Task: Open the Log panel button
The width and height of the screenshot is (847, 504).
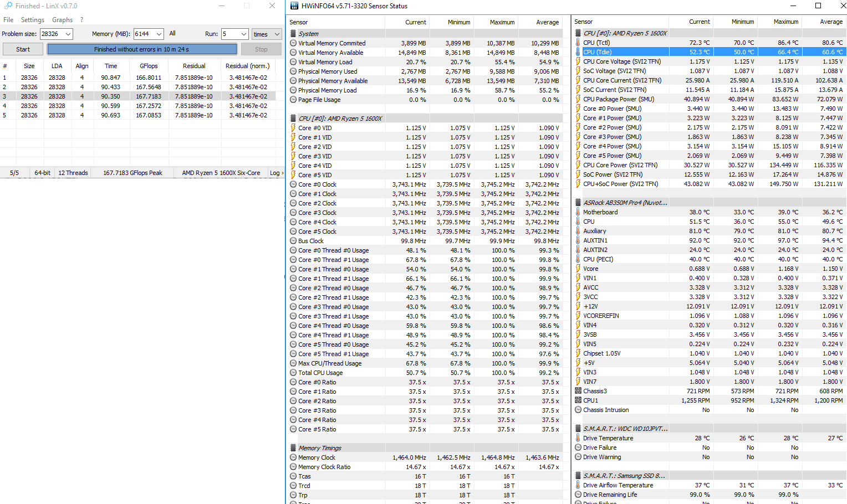Action: [276, 173]
